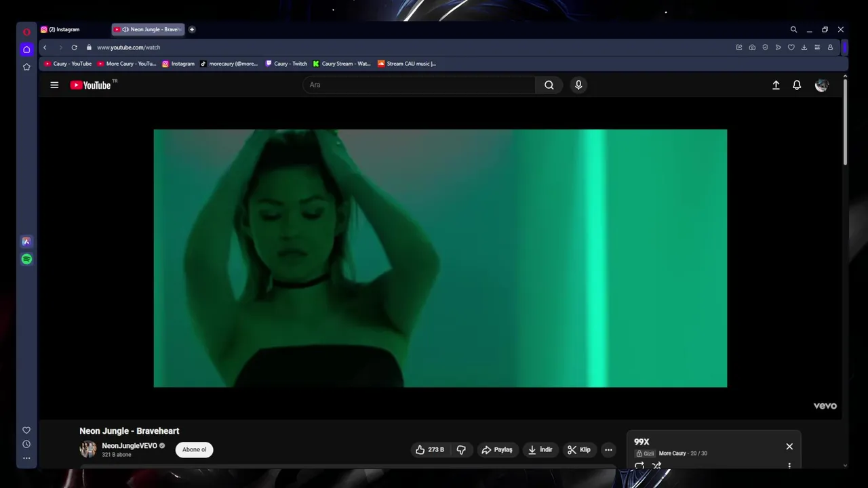Open Stream CAU music SoundCloud bookmark
This screenshot has height=488, width=868.
(x=407, y=64)
